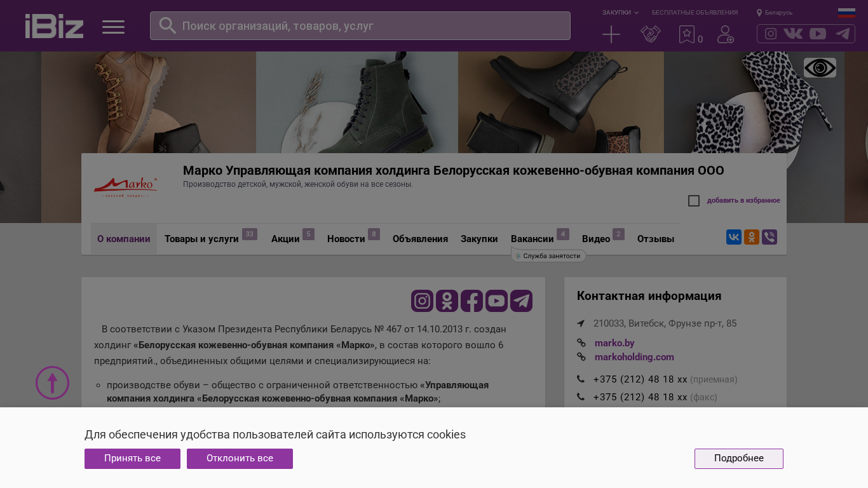Screen dimensions: 868x488
Task: Visit the markoholding.com website link
Action: coord(634,357)
